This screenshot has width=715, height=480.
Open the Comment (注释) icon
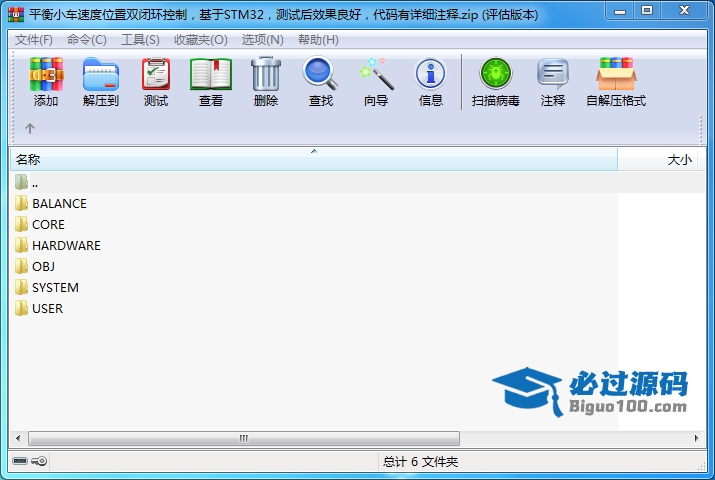click(x=553, y=75)
